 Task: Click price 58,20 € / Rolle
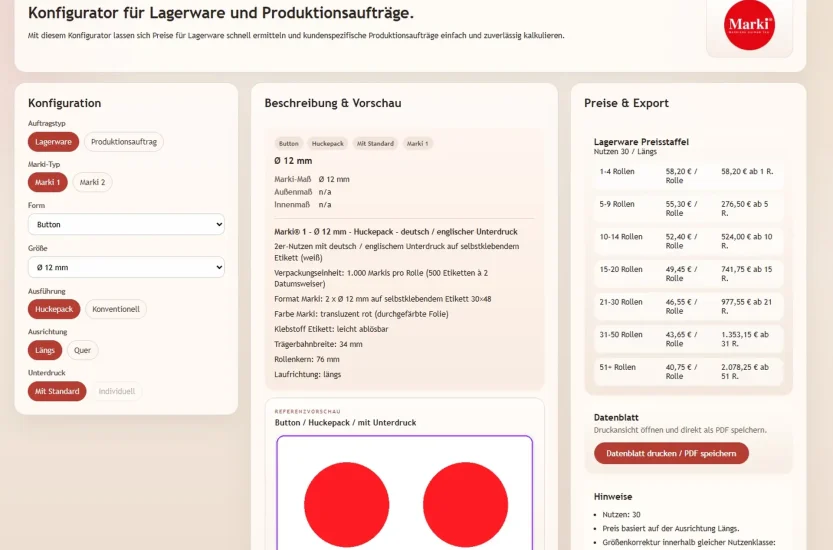682,176
